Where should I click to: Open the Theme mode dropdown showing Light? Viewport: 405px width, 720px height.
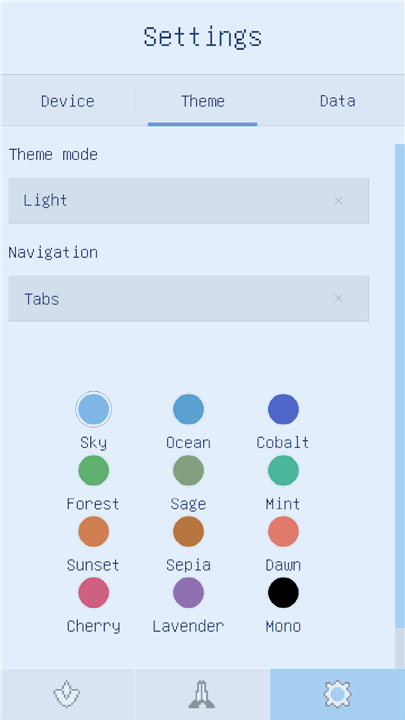pos(188,201)
